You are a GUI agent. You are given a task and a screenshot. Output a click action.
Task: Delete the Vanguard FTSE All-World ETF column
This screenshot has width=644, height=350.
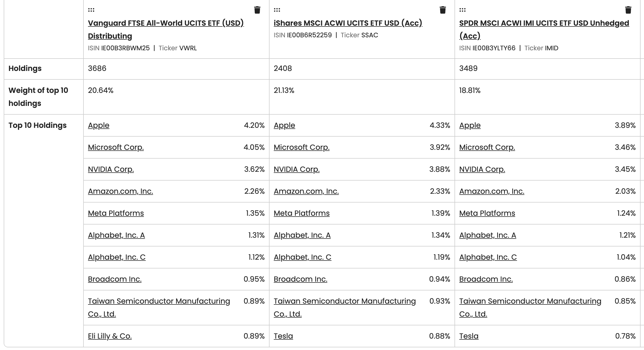pyautogui.click(x=257, y=10)
